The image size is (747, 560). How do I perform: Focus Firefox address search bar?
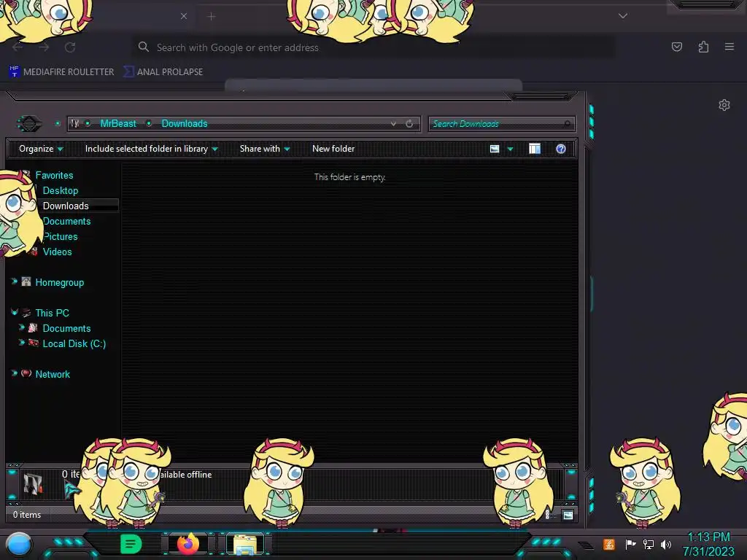coord(373,47)
